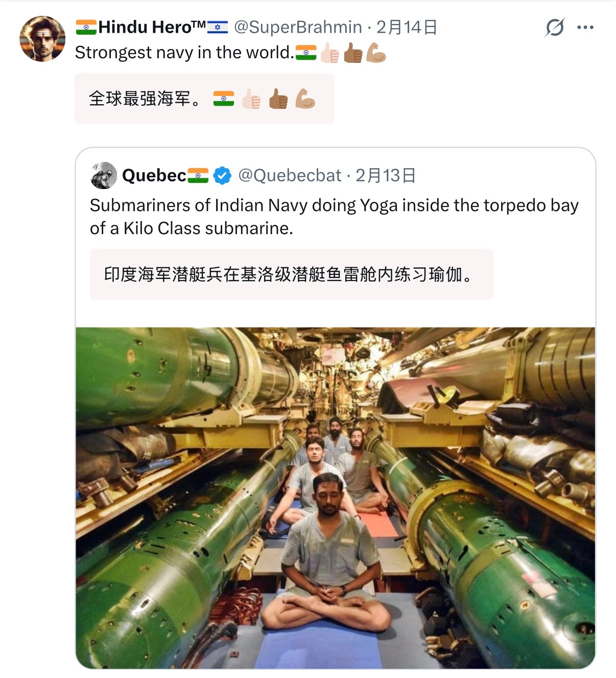Click the quoted tweet's Chinese translation box

tap(291, 274)
